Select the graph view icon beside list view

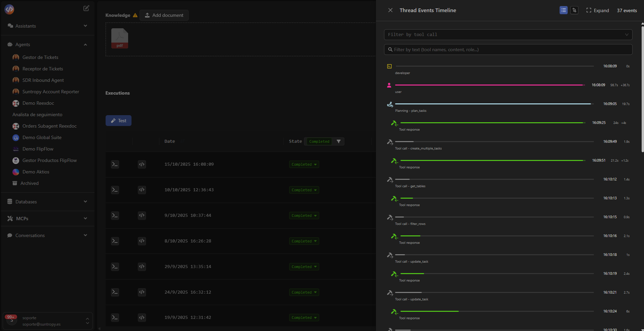click(574, 10)
